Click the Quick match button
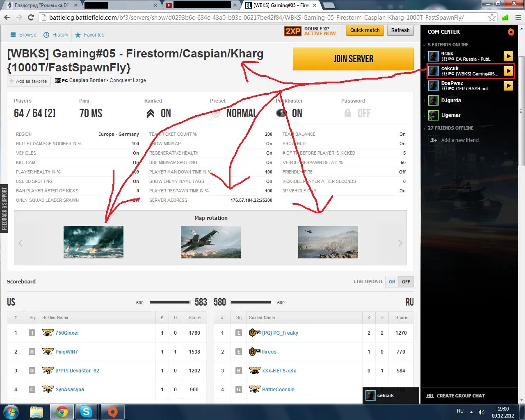The width and height of the screenshot is (525, 420). click(x=365, y=30)
